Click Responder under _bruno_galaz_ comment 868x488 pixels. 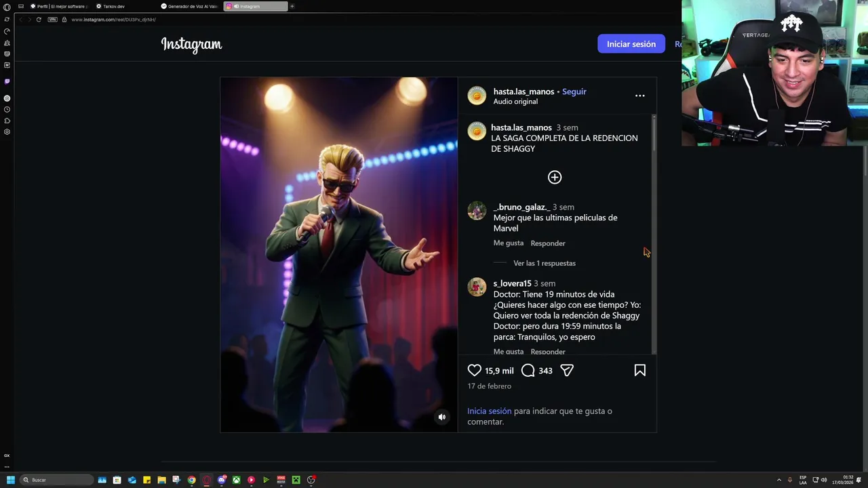coord(548,243)
